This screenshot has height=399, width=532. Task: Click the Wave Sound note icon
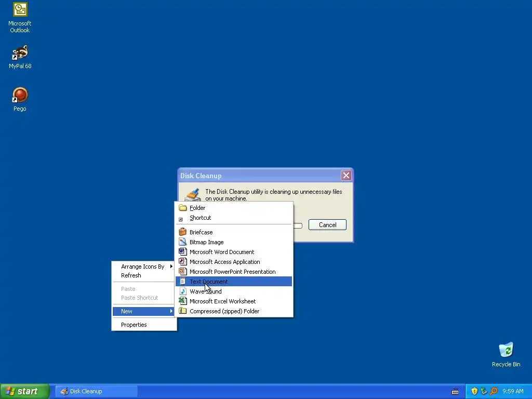[x=182, y=291]
